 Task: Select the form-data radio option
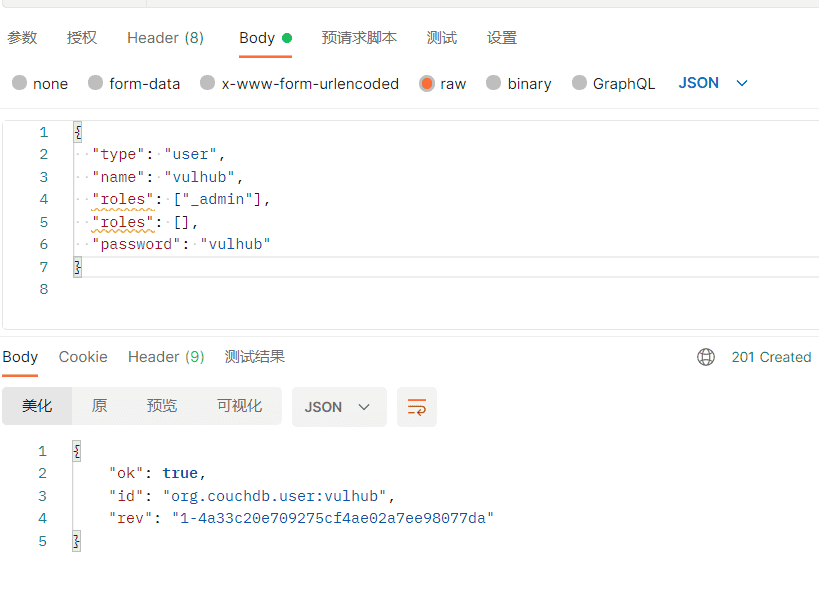(96, 83)
